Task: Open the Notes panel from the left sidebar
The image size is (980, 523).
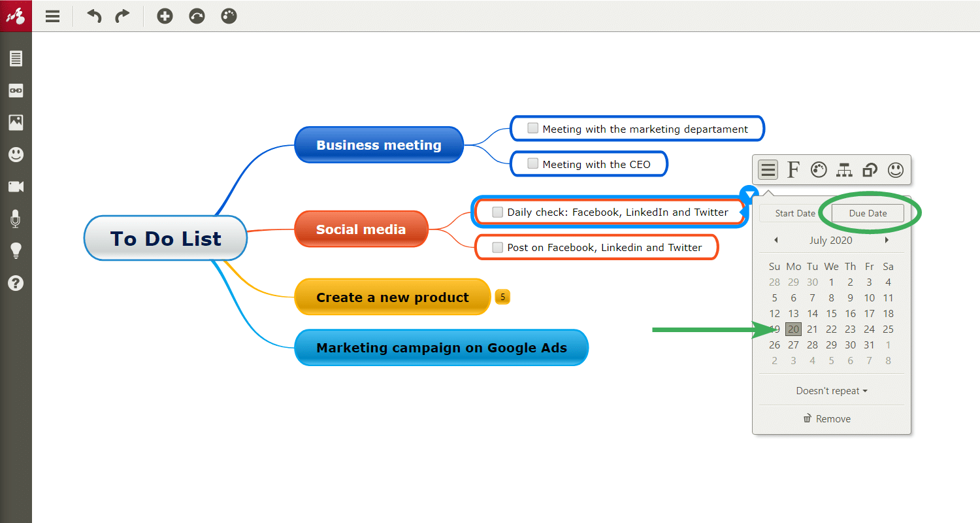Action: click(16, 58)
